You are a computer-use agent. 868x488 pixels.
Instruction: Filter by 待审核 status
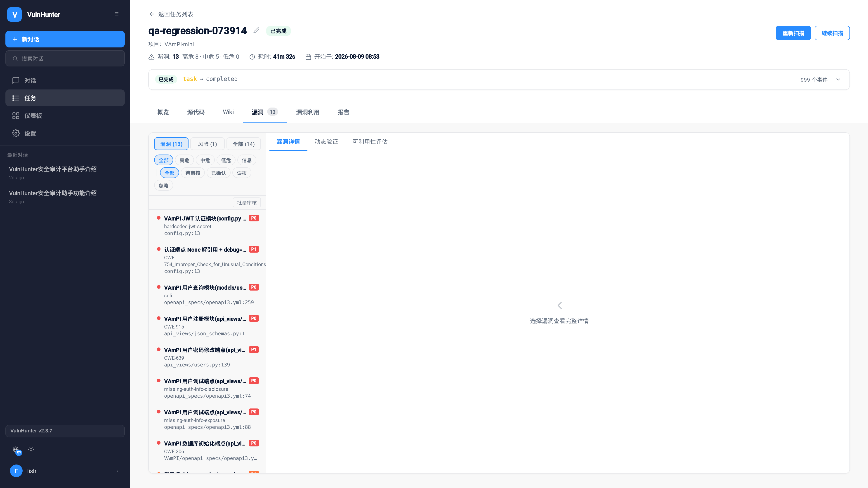193,173
